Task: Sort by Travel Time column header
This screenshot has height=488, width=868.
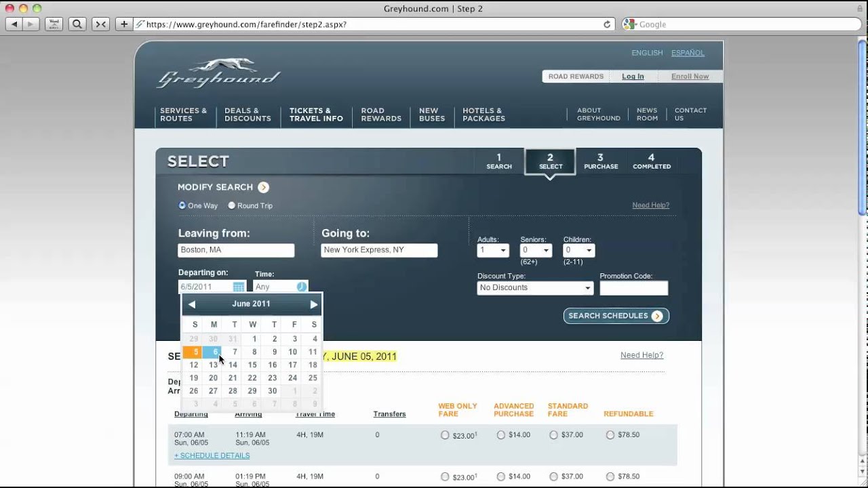Action: click(315, 414)
